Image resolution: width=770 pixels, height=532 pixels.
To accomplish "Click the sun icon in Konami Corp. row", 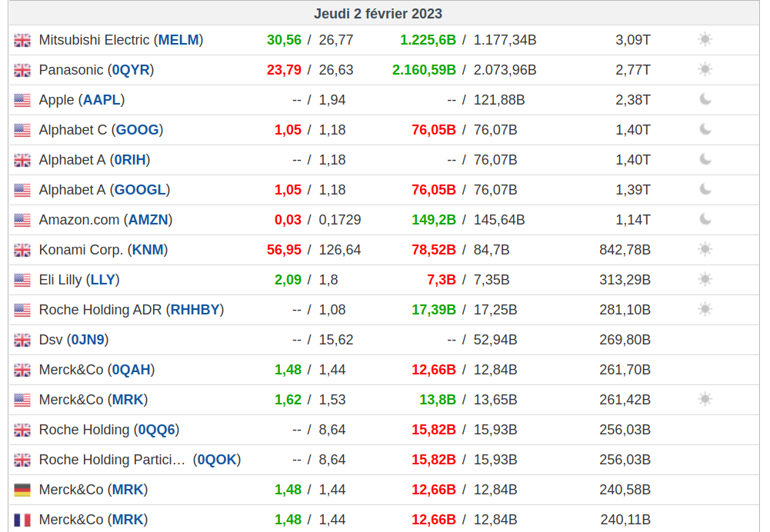I will click(705, 249).
